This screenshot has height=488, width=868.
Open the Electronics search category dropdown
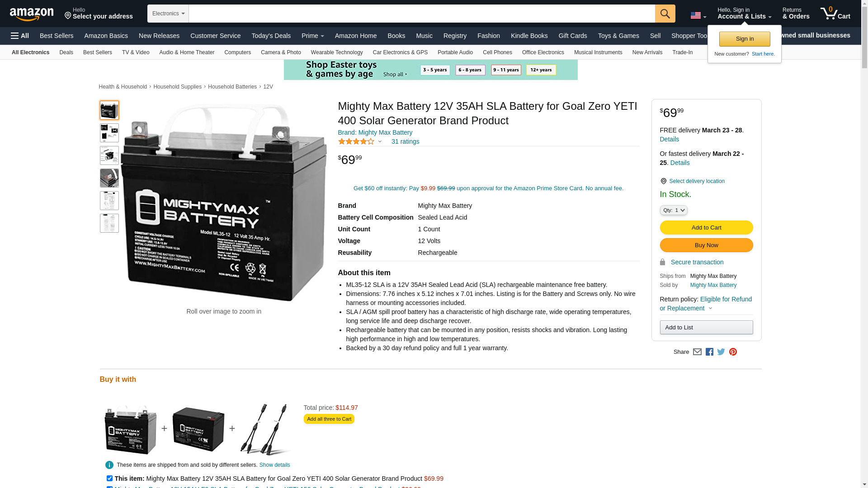click(x=168, y=14)
